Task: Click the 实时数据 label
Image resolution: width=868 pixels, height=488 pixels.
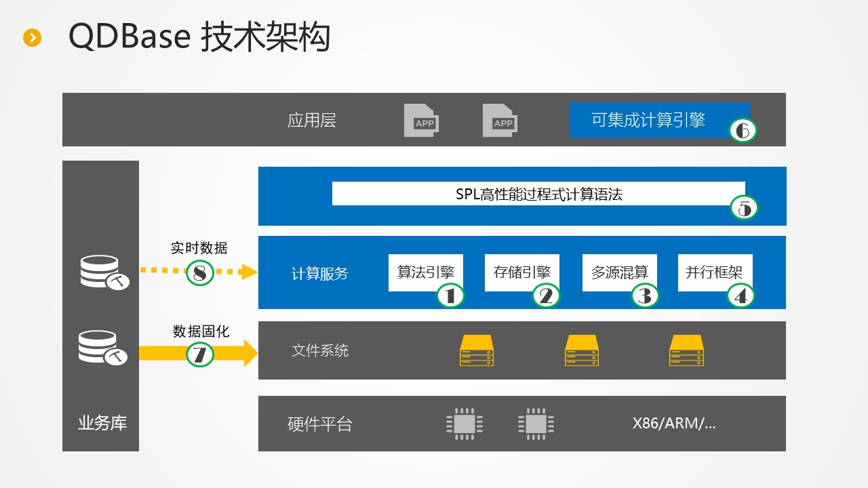Action: [199, 248]
